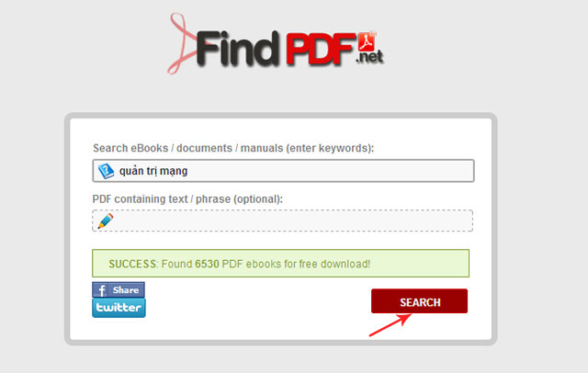Click the Facebook f icon
This screenshot has width=588, height=373.
100,290
